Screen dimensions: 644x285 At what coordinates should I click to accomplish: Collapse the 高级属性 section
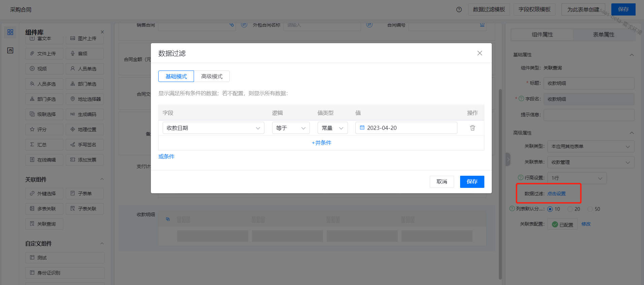[632, 133]
